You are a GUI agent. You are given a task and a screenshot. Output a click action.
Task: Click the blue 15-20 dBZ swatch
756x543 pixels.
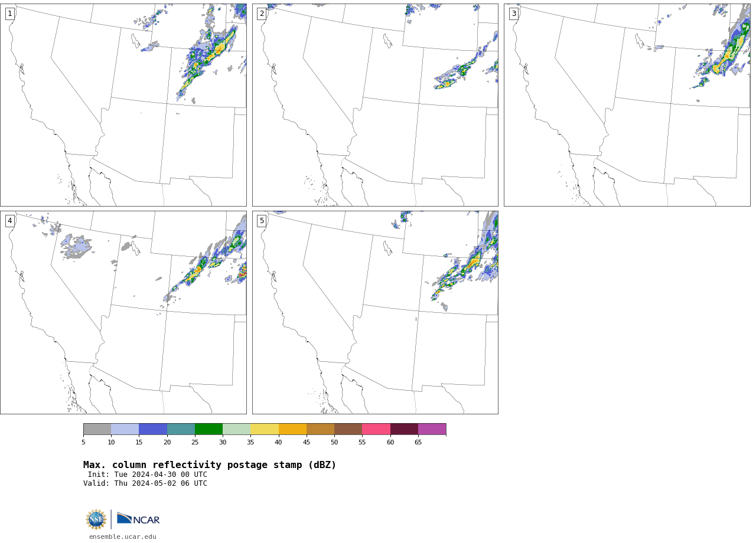[153, 429]
